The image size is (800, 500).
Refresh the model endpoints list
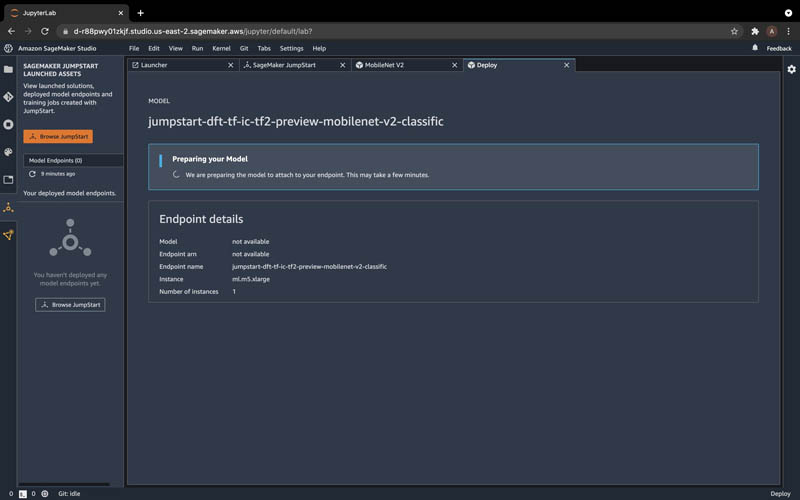[x=32, y=174]
